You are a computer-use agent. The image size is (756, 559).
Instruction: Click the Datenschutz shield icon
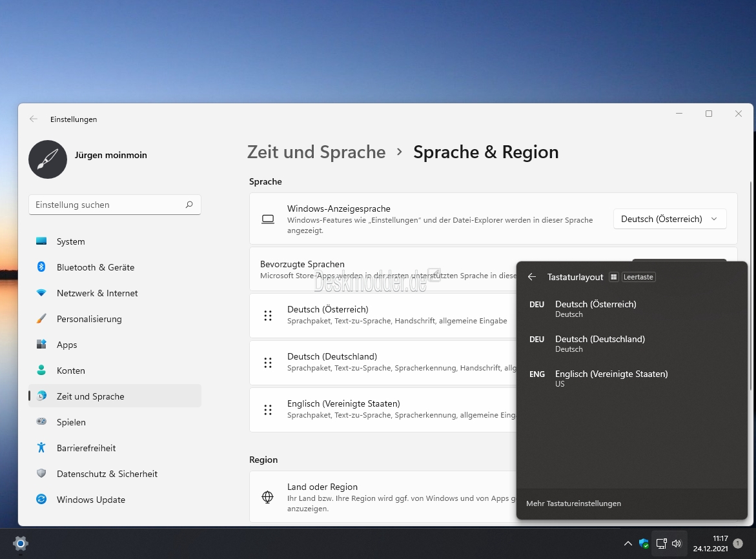41,473
